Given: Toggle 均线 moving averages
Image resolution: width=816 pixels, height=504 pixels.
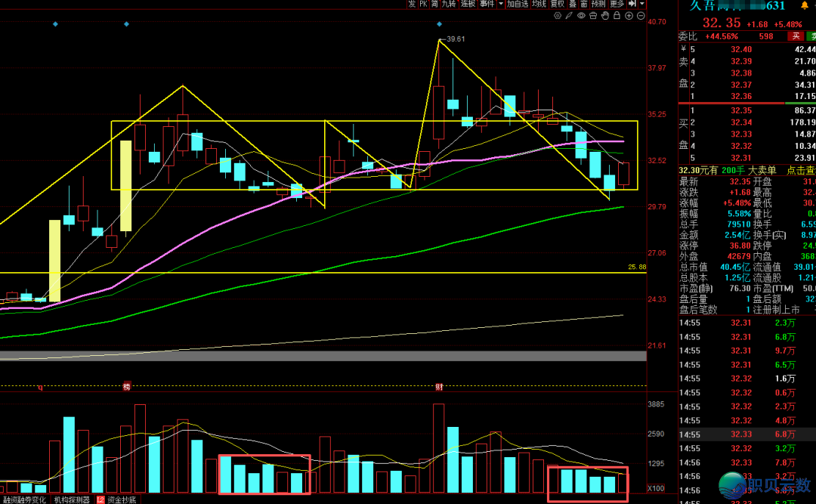Looking at the screenshot, I should pyautogui.click(x=539, y=4).
